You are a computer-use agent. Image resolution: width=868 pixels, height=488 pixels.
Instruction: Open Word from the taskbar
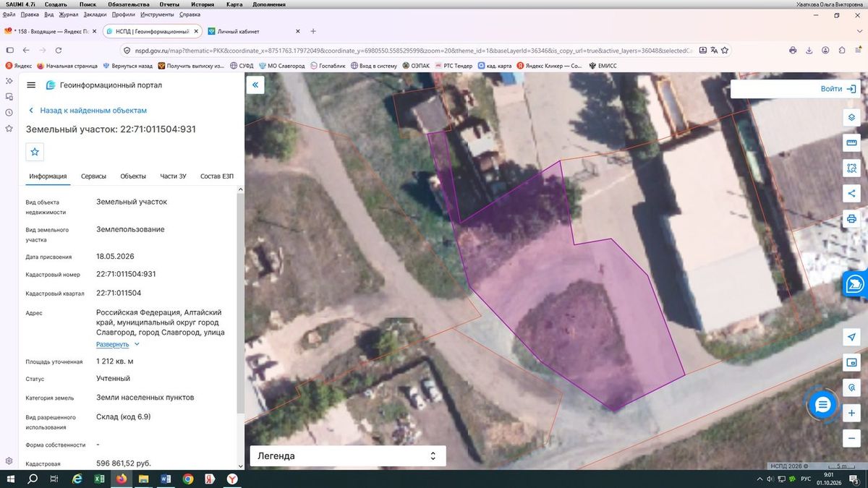click(x=165, y=479)
